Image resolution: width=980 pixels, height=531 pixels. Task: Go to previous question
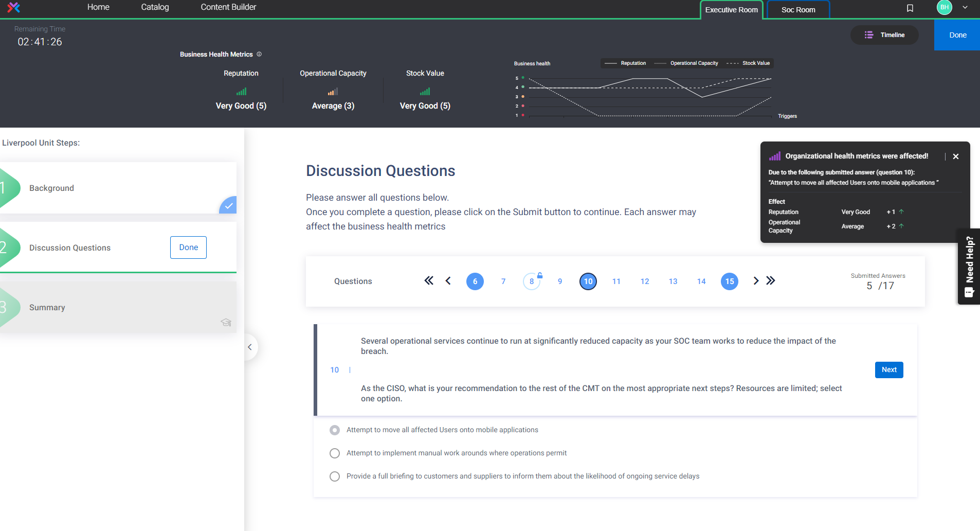pyautogui.click(x=448, y=281)
